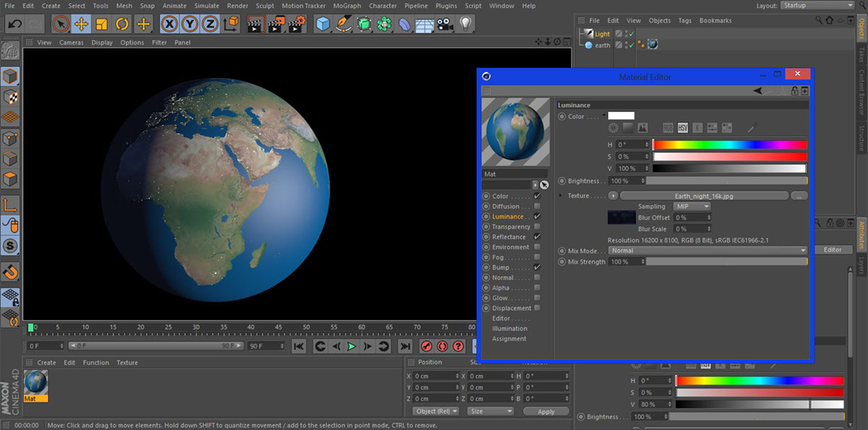Disable the Color channel checkbox
This screenshot has height=430, width=868.
(537, 197)
